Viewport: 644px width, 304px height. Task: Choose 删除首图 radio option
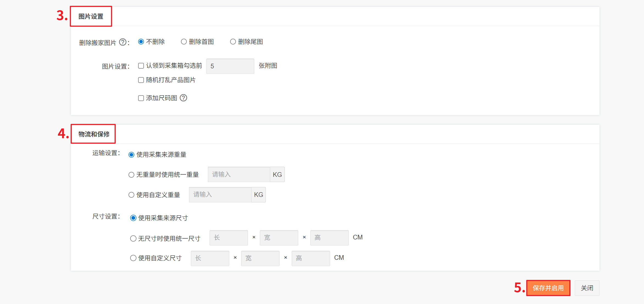tap(184, 42)
